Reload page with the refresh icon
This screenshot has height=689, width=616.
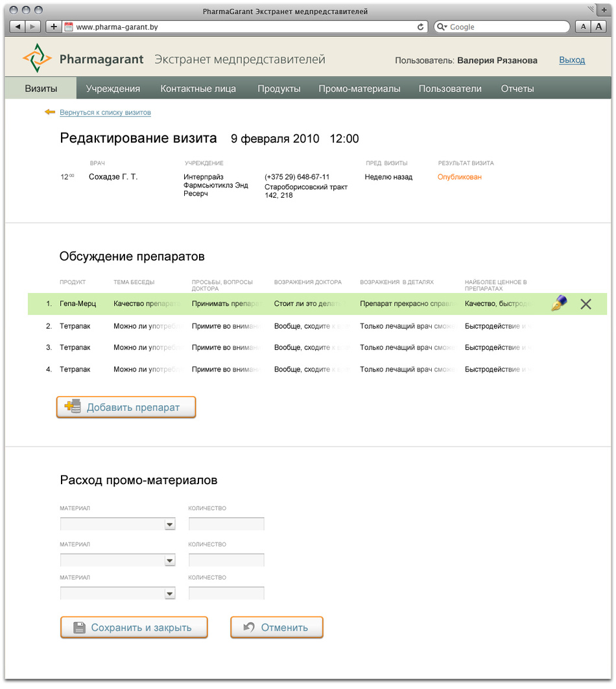420,27
